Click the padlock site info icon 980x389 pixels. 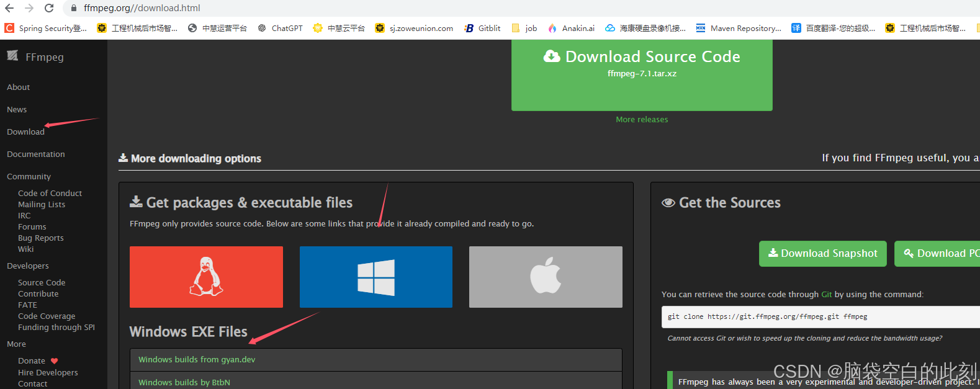[73, 8]
